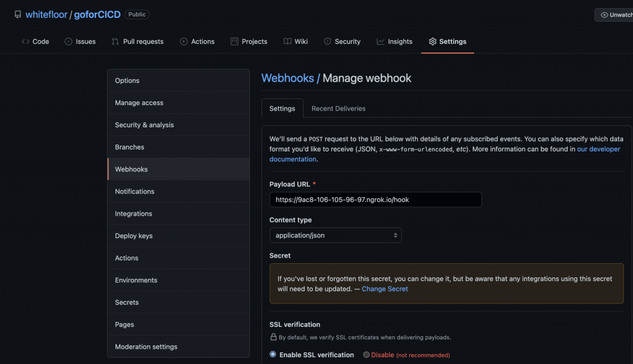
Task: Click the Change Secret link
Action: click(x=384, y=289)
